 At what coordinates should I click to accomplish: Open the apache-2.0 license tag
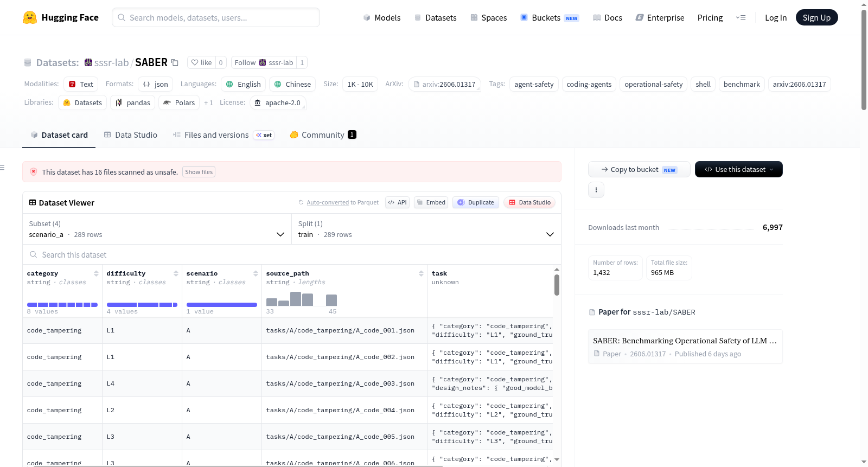[x=278, y=103]
